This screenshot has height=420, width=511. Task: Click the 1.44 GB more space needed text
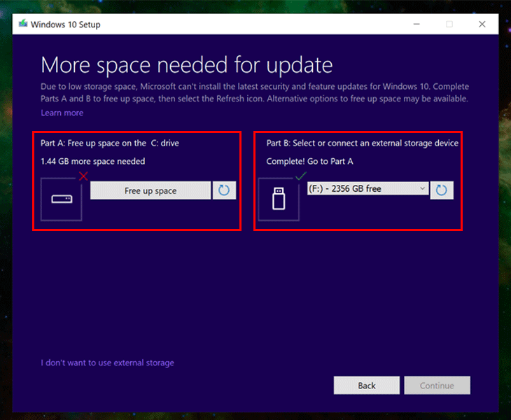pos(93,161)
